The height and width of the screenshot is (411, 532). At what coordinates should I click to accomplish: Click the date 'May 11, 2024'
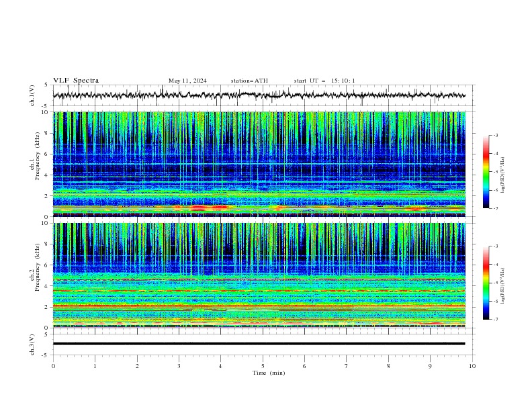click(x=187, y=81)
